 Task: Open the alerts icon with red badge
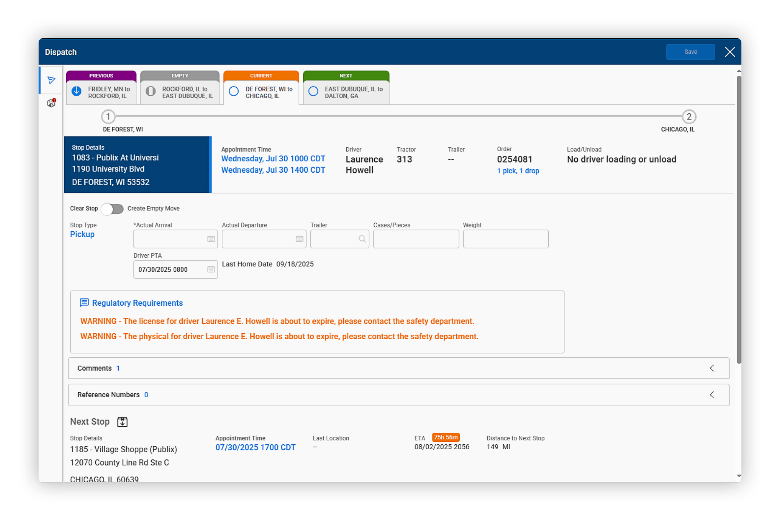click(x=51, y=102)
